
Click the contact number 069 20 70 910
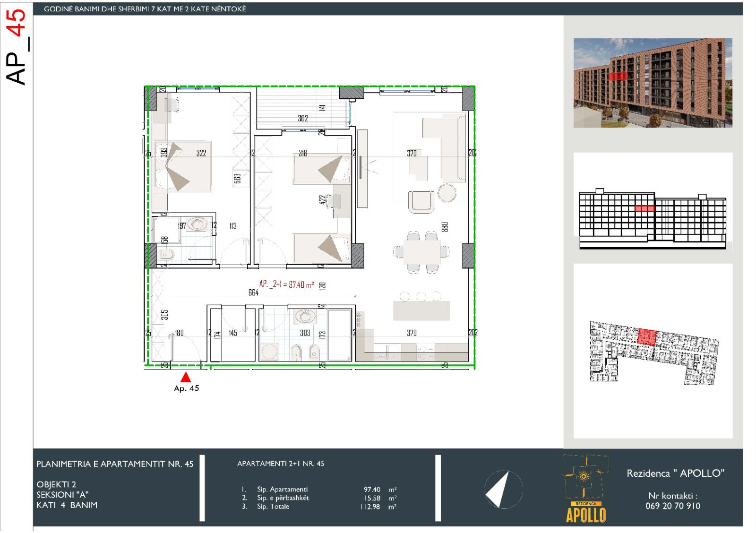[672, 506]
